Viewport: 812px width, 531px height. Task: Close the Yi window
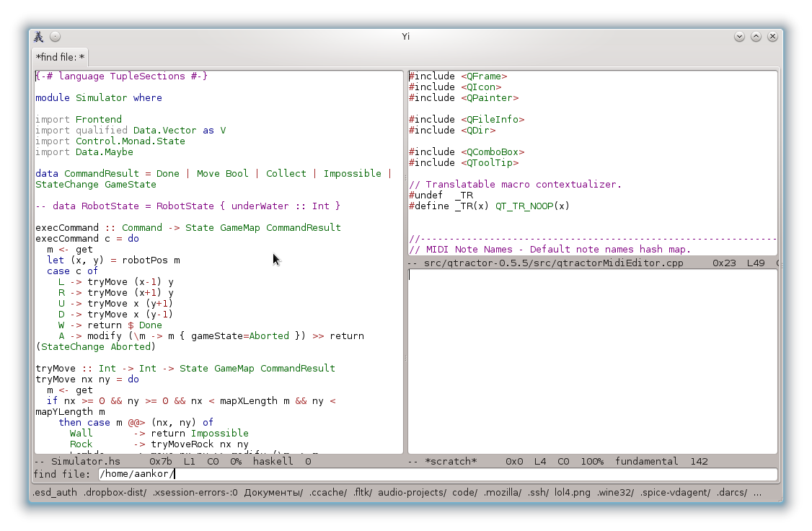tap(772, 37)
